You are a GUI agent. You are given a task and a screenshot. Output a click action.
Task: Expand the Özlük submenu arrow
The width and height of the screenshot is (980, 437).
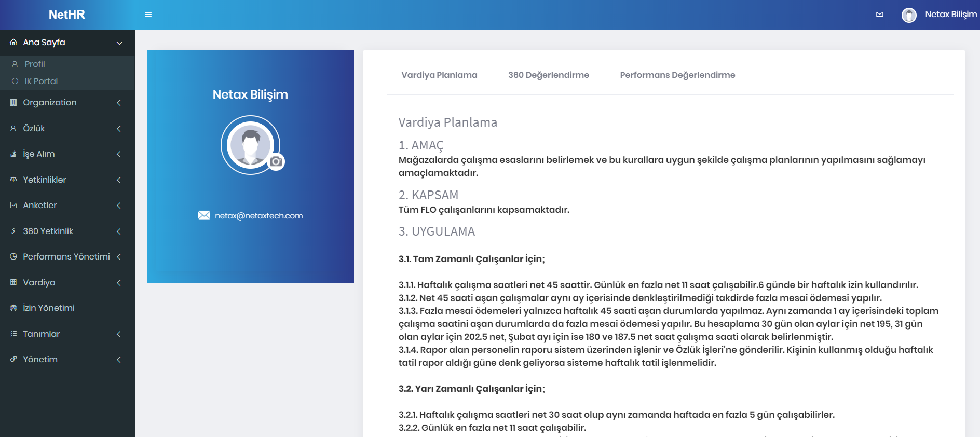pyautogui.click(x=119, y=128)
